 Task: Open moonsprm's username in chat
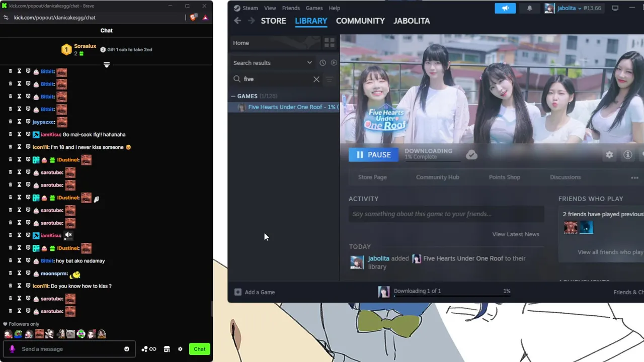point(54,274)
